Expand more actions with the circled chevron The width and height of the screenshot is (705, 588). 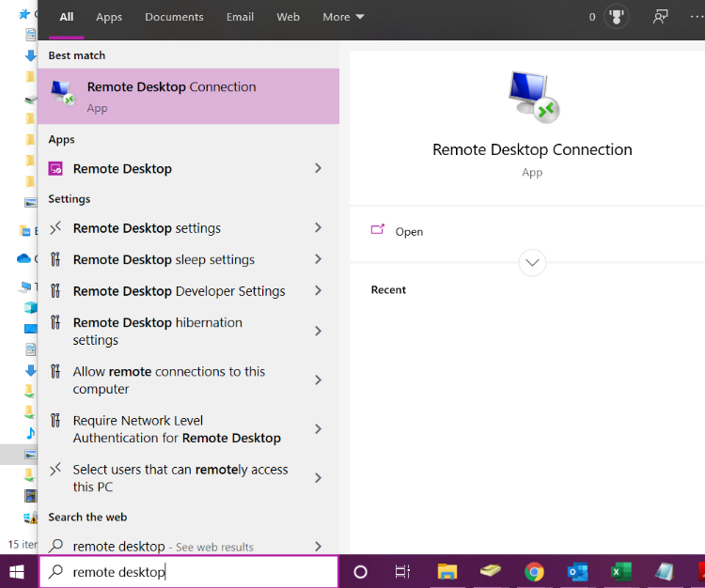(x=532, y=263)
